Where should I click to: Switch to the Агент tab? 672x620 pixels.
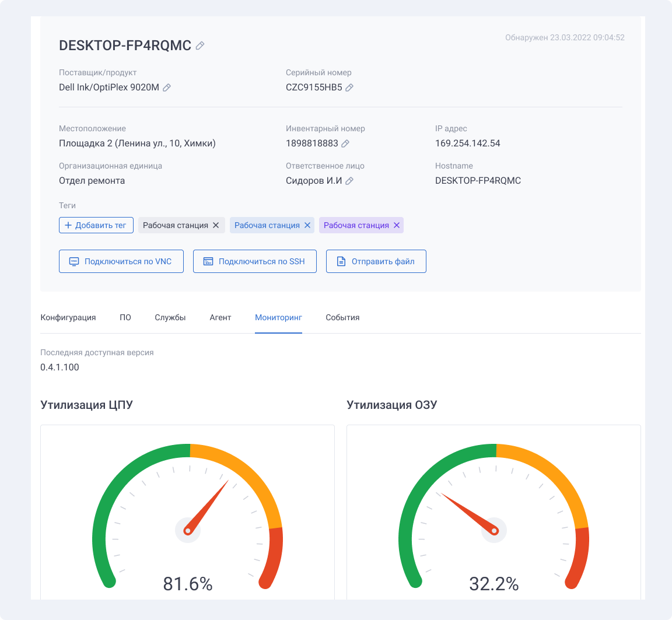click(x=220, y=317)
